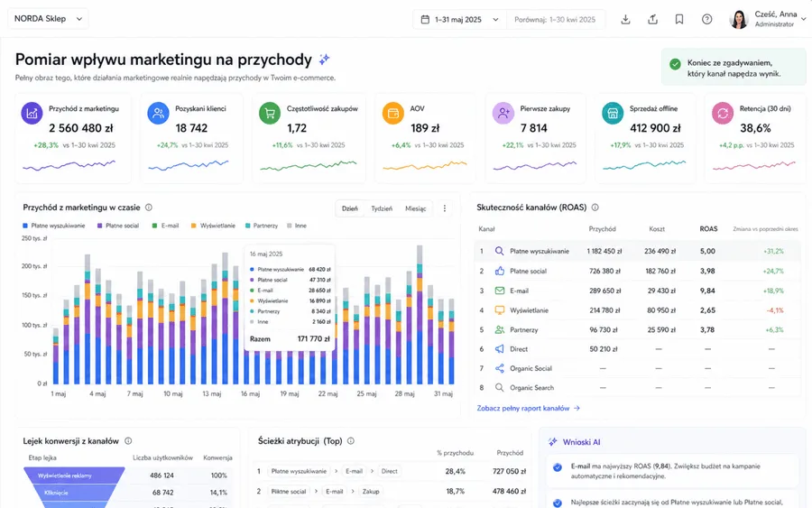Click the Zakup chip in attribution path 2

pyautogui.click(x=370, y=492)
